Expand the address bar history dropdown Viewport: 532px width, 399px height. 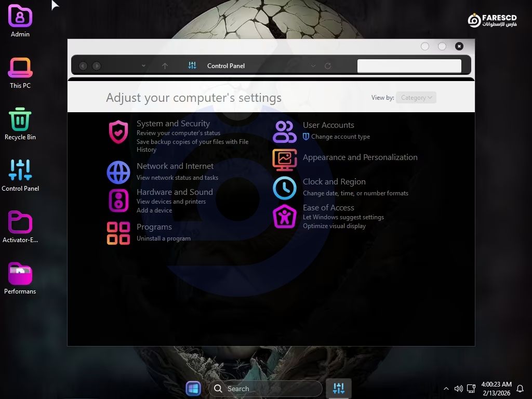[313, 66]
